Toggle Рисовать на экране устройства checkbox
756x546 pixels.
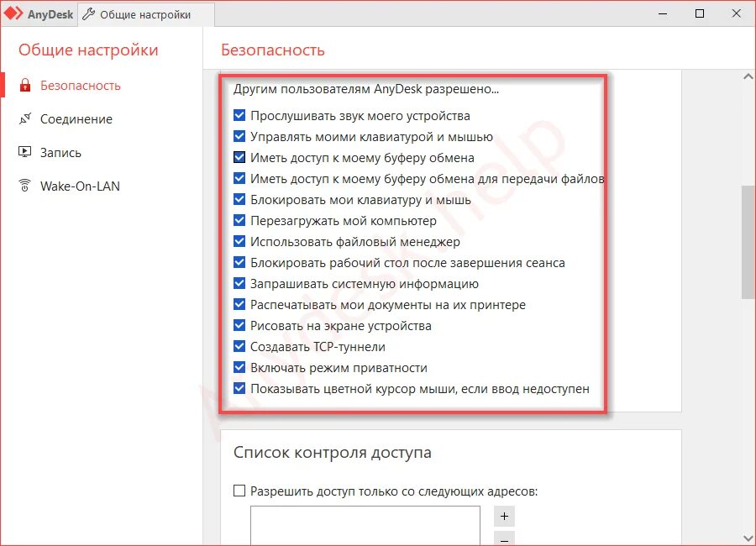(x=239, y=325)
